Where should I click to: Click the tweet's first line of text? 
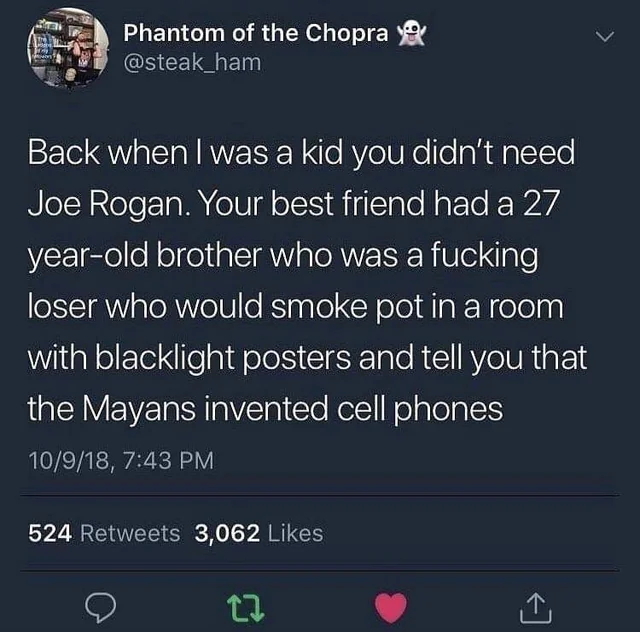coord(301,152)
